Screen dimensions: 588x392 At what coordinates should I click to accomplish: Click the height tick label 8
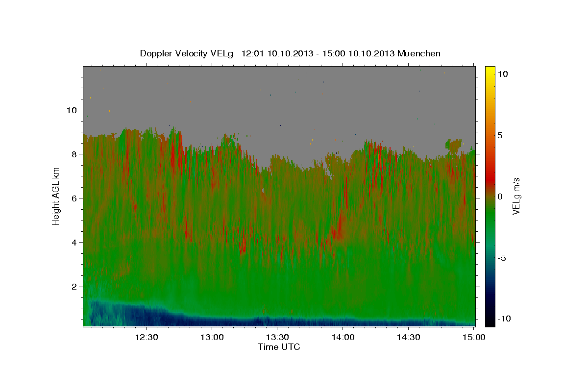(73, 154)
